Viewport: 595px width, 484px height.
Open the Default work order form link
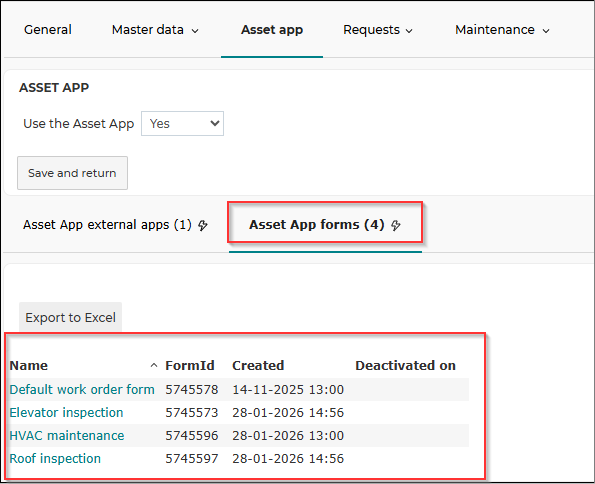coord(82,389)
